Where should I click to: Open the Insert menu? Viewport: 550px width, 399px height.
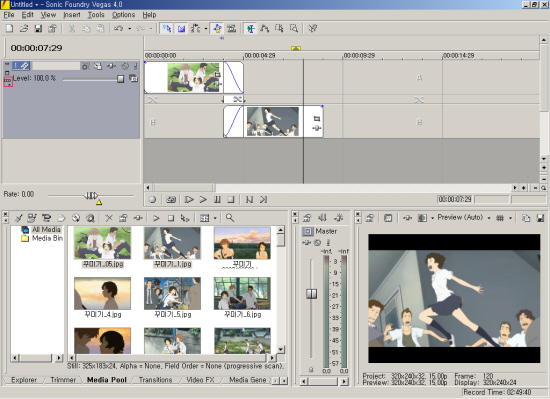click(x=72, y=15)
